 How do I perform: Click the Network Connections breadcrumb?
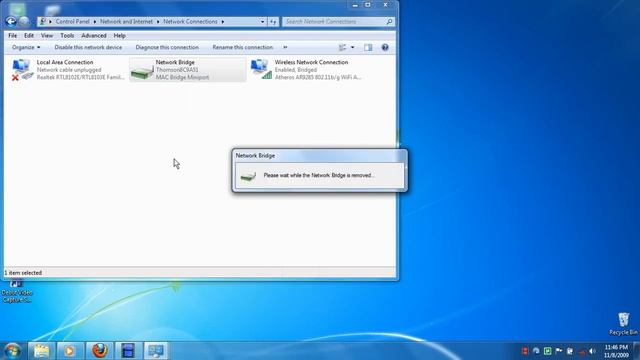[190, 22]
